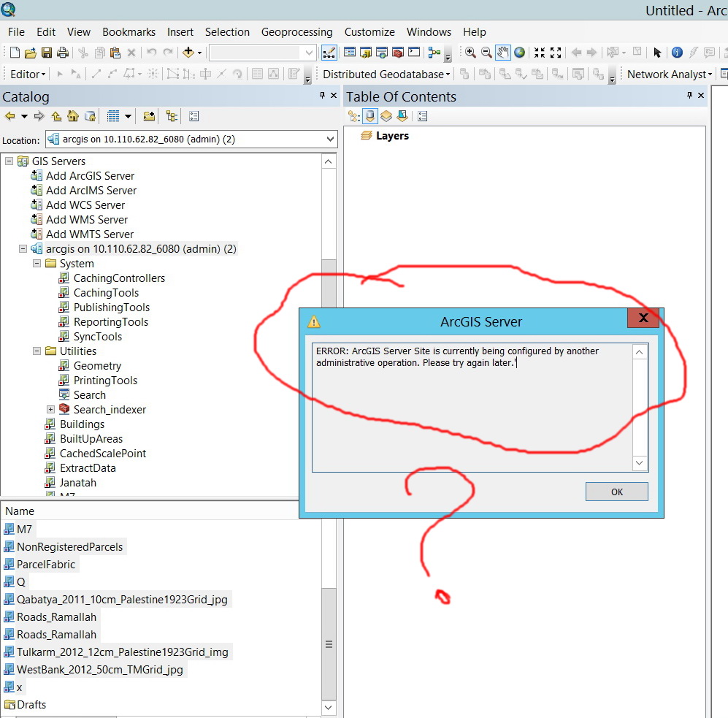728x718 pixels.
Task: Click the Catalog Go To Home Folder icon
Action: click(x=73, y=116)
